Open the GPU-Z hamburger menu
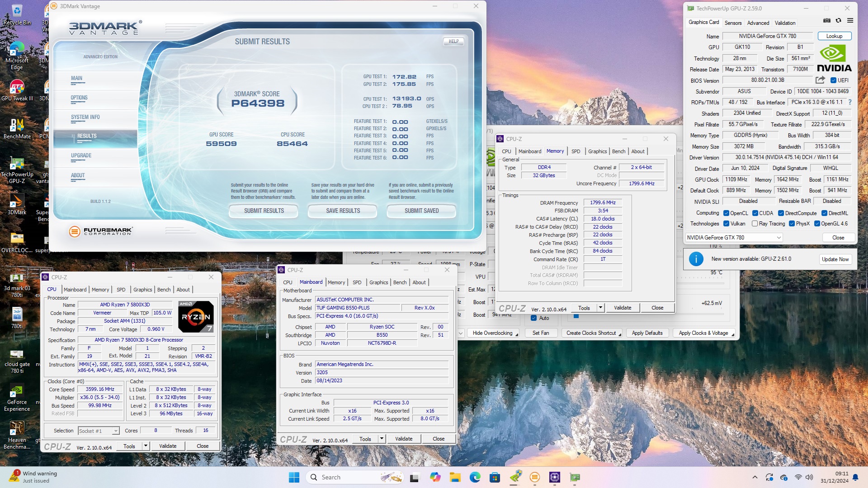The image size is (868, 488). [x=850, y=20]
